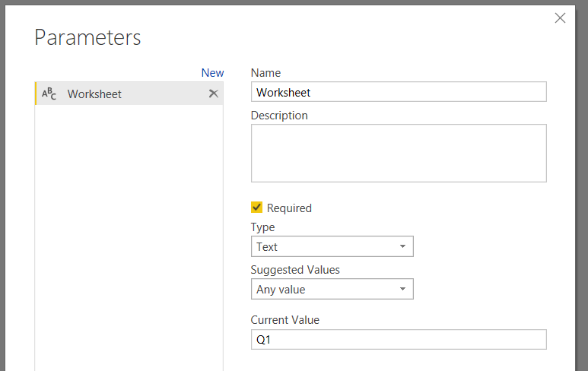The image size is (588, 371).
Task: Delete the Worksheet parameter using its X icon
Action: click(214, 94)
